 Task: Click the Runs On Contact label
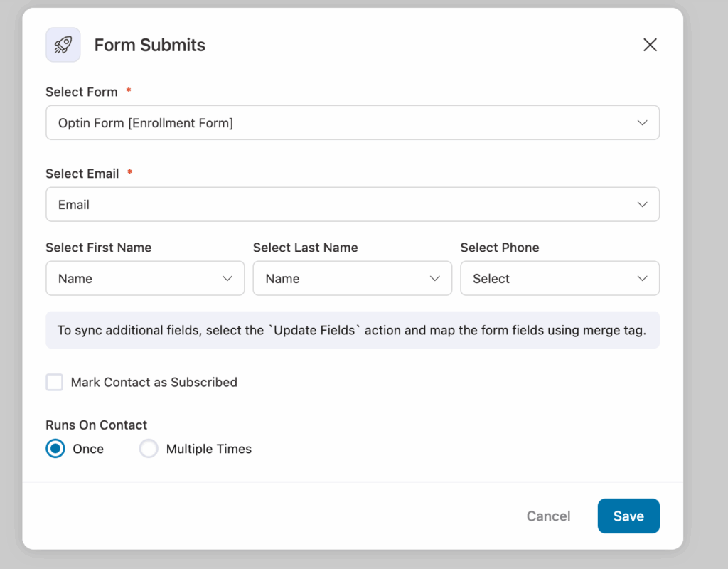click(x=96, y=425)
